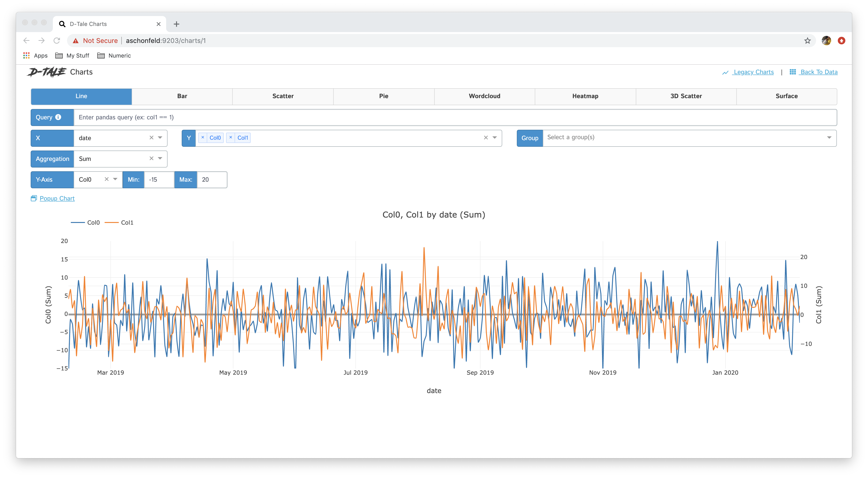Click the Popup Chart window icon
868x478 pixels.
click(x=34, y=198)
